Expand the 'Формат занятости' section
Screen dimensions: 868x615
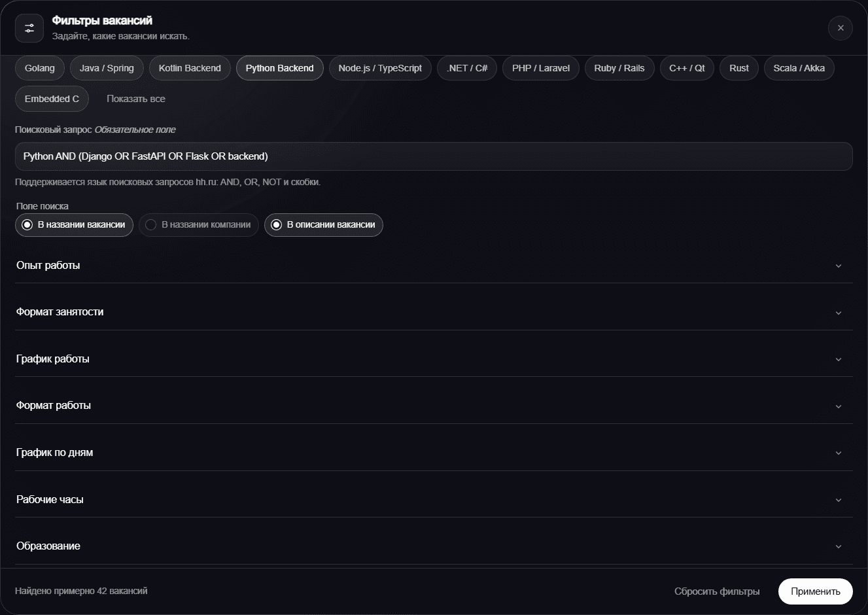(x=434, y=312)
